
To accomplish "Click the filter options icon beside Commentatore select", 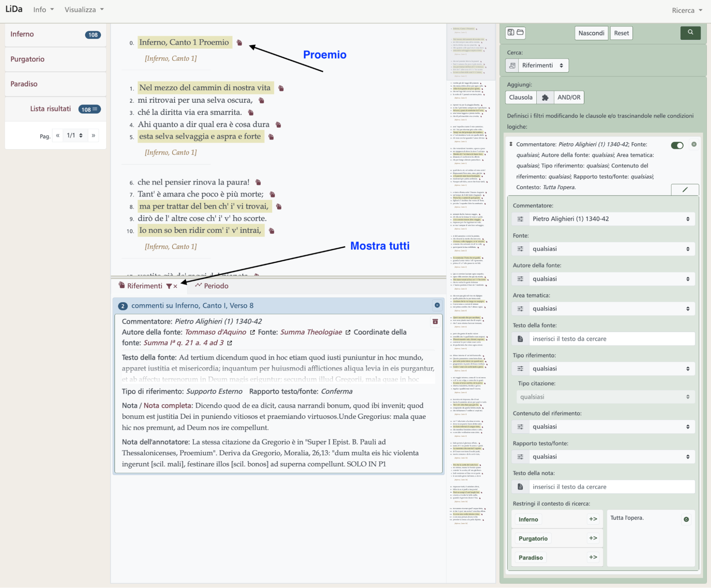I will [520, 219].
